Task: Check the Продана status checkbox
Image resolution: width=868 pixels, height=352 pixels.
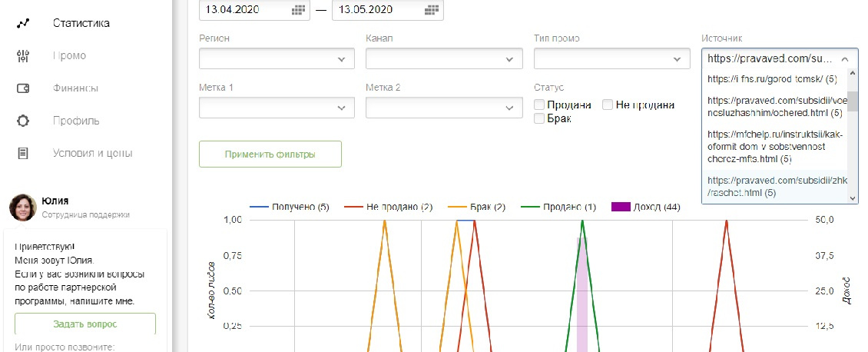Action: point(539,105)
